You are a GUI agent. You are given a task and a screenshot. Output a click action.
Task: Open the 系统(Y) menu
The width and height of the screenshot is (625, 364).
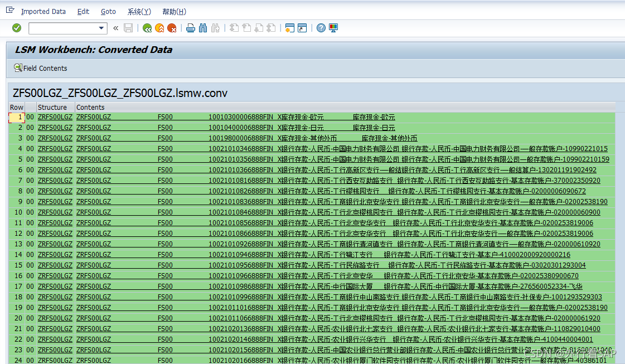(x=139, y=12)
